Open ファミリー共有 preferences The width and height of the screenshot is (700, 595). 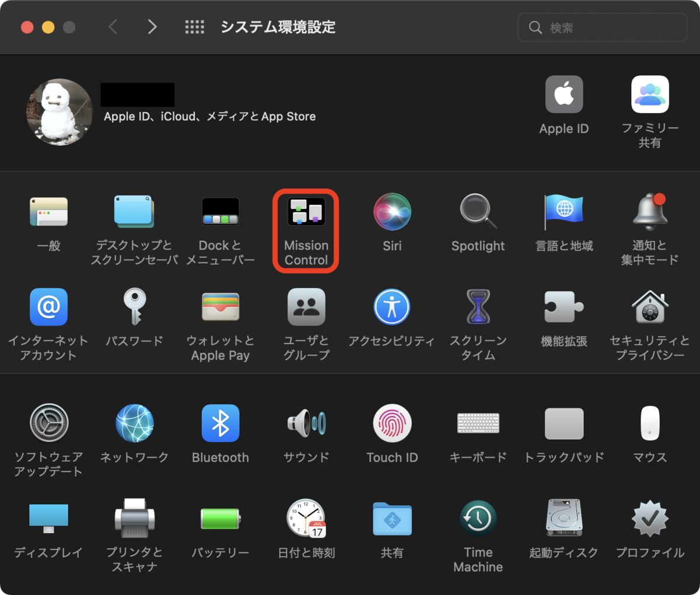click(x=650, y=94)
